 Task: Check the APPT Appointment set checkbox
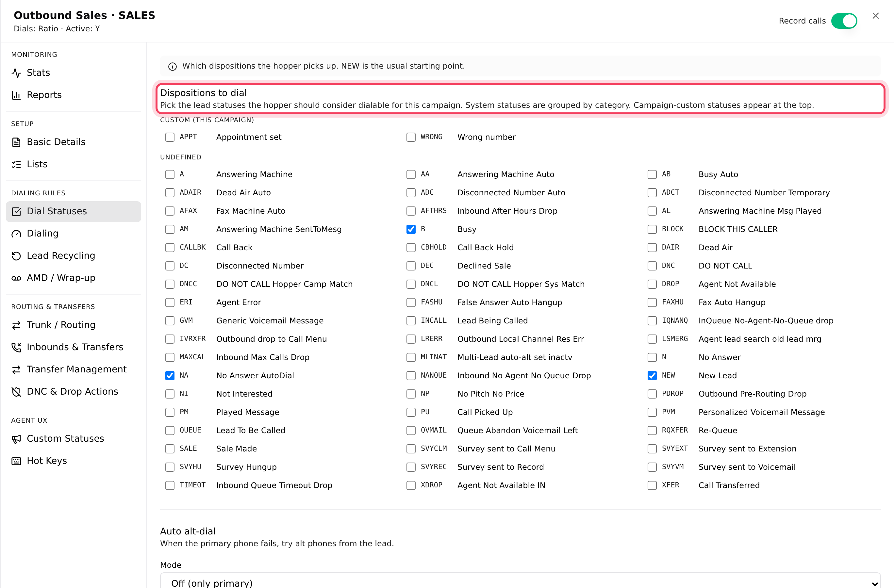point(170,137)
